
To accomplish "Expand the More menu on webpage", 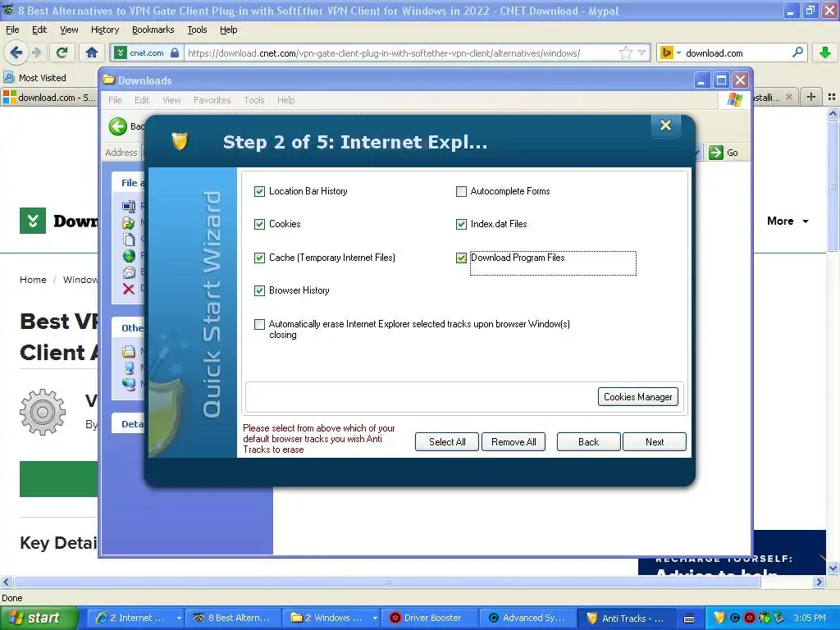I will pyautogui.click(x=787, y=221).
